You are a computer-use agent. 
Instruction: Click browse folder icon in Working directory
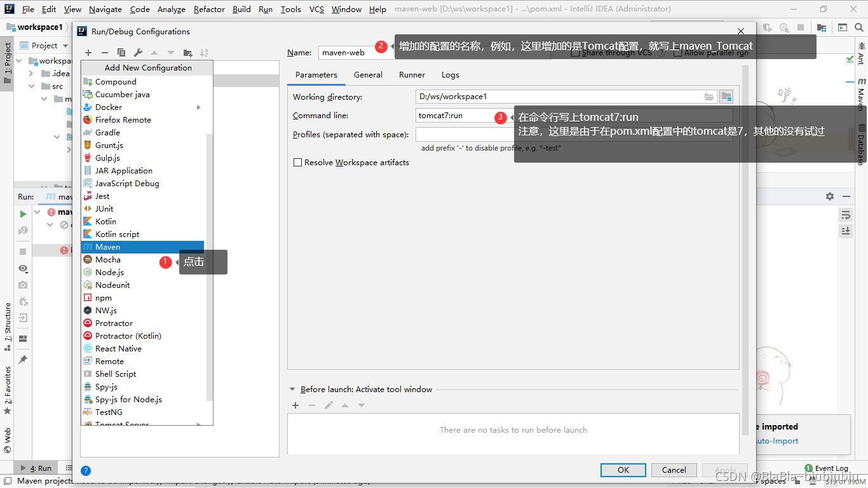710,97
